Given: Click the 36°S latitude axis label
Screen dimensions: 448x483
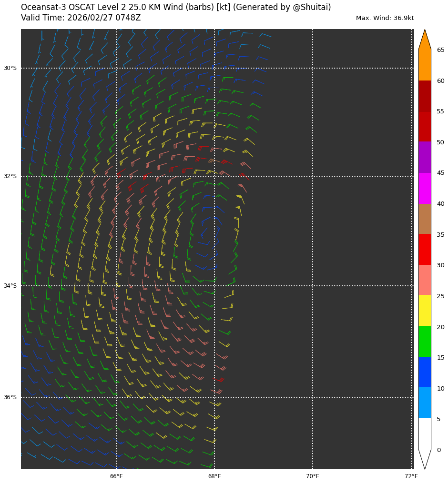Looking at the screenshot, I should (10, 397).
